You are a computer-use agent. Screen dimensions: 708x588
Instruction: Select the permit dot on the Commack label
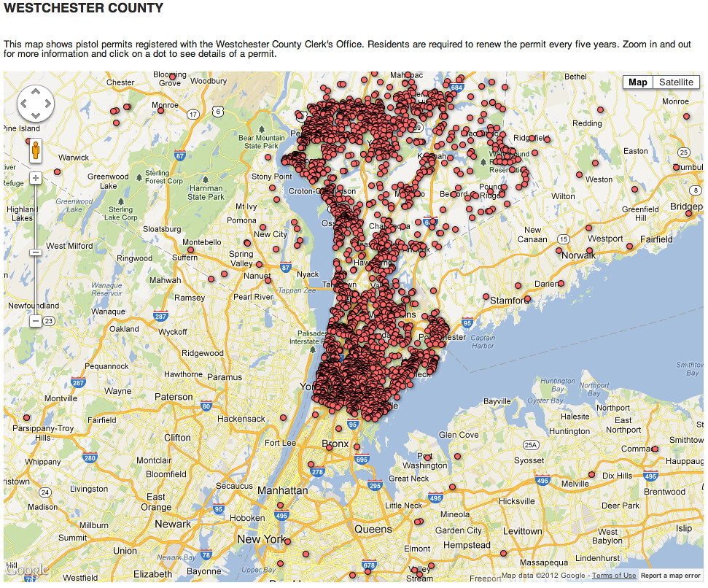(x=655, y=449)
